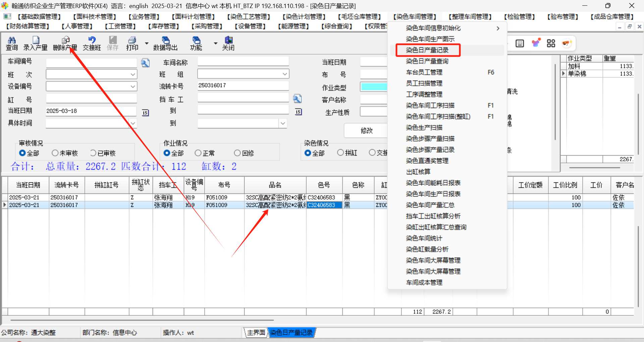Open the 具体时间 dropdown

coord(133,123)
